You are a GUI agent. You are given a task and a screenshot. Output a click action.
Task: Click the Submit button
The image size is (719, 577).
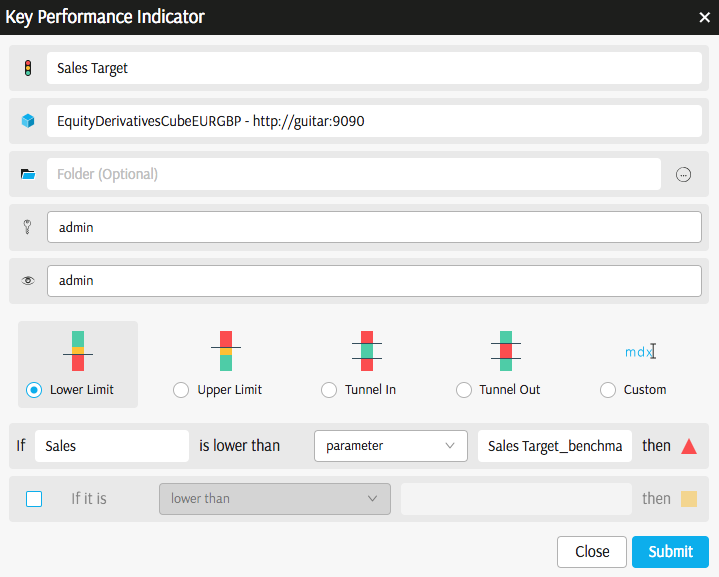click(x=670, y=552)
